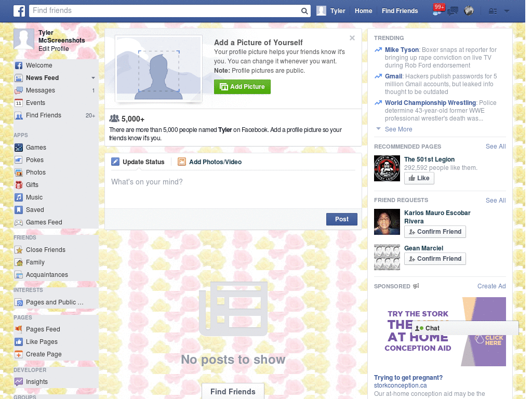Click the Close Friends star icon
The width and height of the screenshot is (532, 399).
pyautogui.click(x=19, y=250)
